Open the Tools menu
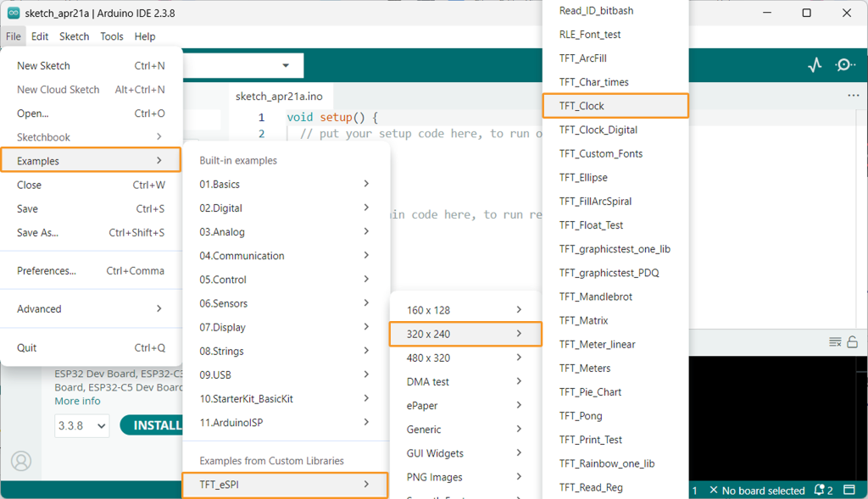868x499 pixels. (111, 36)
